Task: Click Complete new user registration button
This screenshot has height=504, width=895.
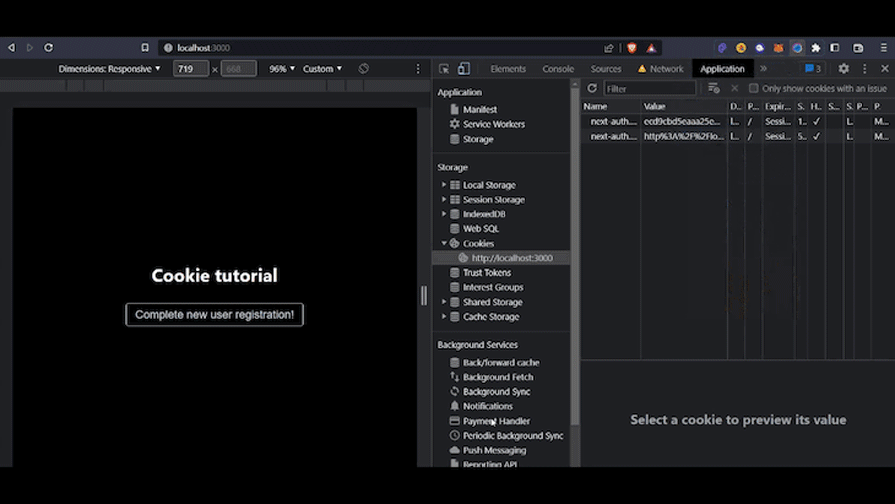Action: tap(214, 314)
